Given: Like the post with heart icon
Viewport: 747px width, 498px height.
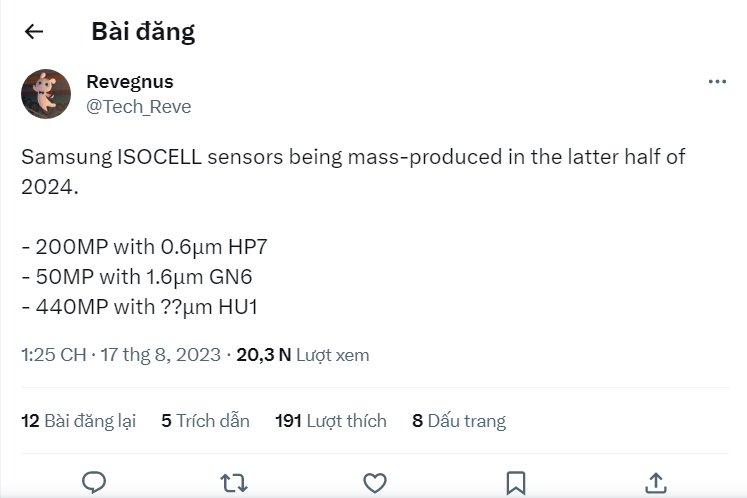Looking at the screenshot, I should click(x=375, y=483).
